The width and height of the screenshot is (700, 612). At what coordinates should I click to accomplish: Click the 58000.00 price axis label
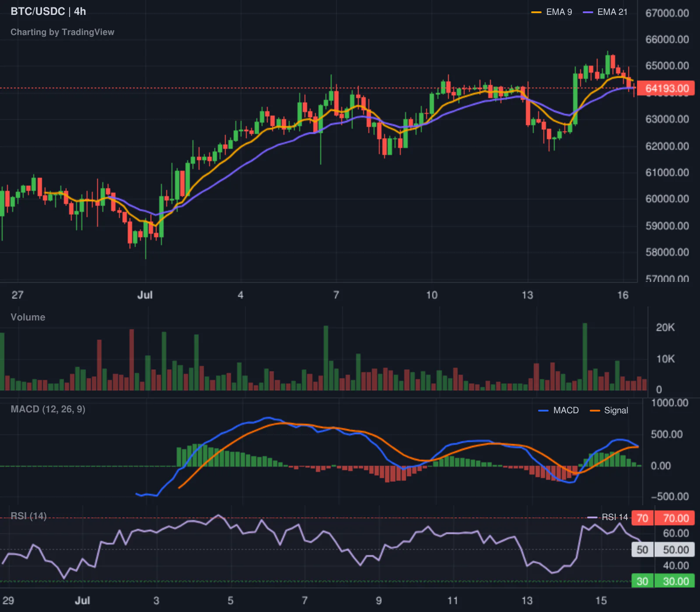pyautogui.click(x=667, y=252)
